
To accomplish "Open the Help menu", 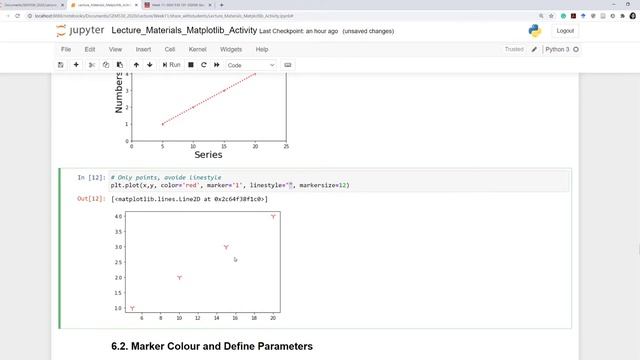I will point(262,49).
